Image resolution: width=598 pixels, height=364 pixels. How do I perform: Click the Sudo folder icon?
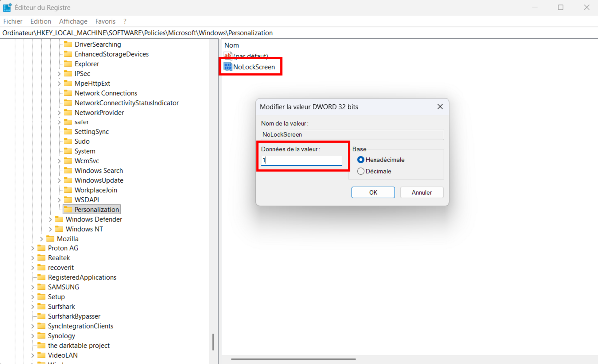[68, 141]
